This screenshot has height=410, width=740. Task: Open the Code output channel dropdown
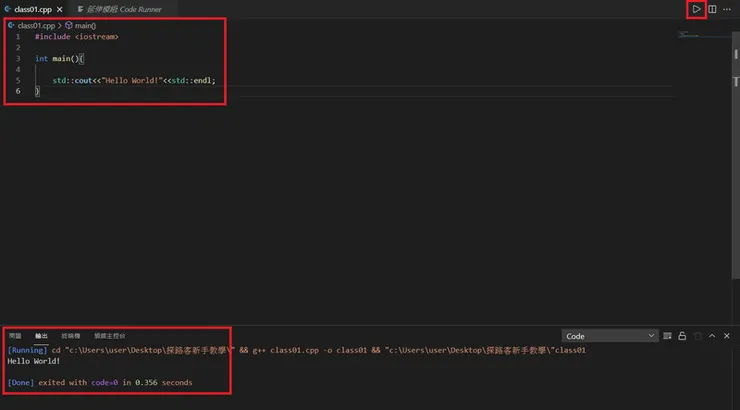pos(610,336)
